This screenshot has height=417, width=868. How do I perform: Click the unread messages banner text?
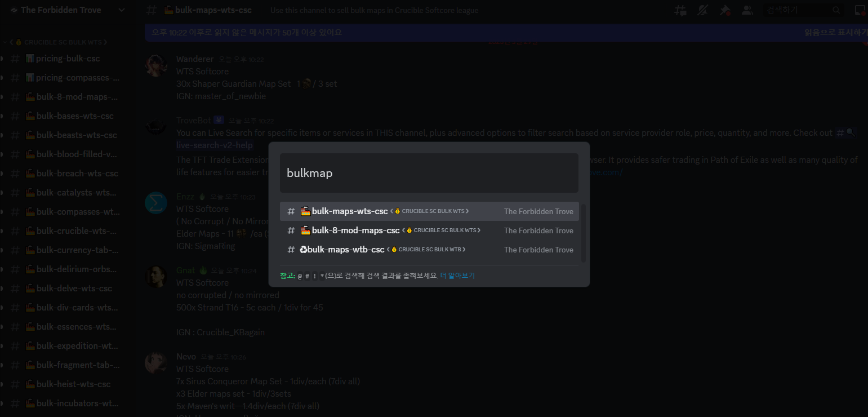pos(247,33)
